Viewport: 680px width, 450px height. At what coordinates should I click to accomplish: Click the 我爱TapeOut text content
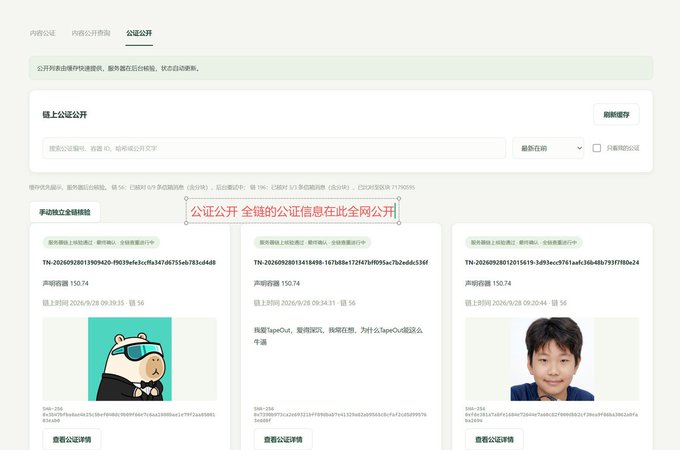(338, 336)
